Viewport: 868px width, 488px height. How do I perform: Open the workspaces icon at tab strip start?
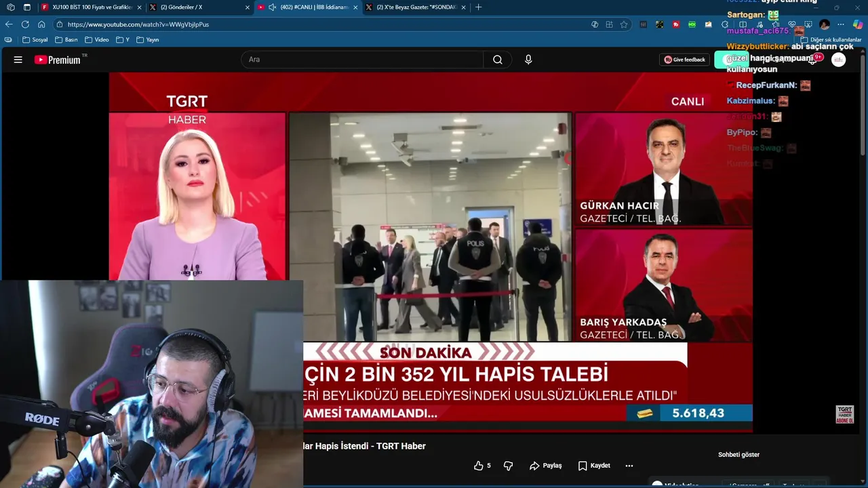click(10, 7)
